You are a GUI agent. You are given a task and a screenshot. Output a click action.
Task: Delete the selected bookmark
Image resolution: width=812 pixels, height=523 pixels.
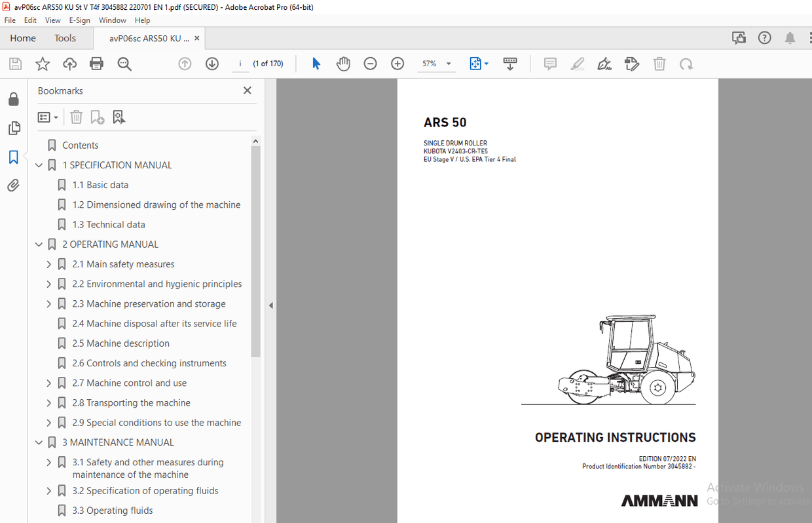coord(76,117)
